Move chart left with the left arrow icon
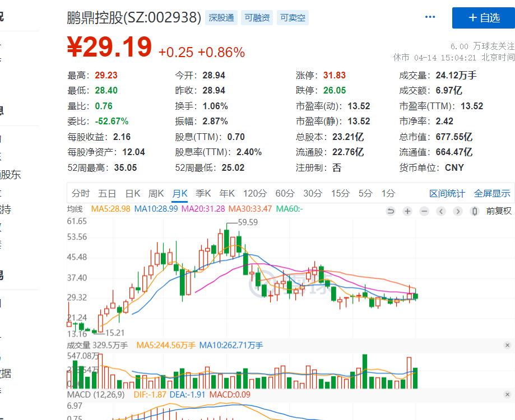Viewport: 515px width, 420px height. 441,211
